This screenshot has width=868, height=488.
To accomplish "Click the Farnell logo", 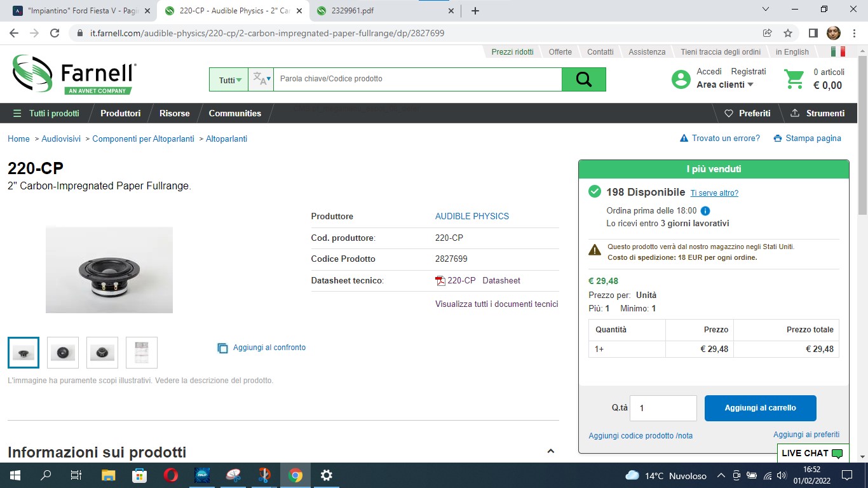I will 74,74.
